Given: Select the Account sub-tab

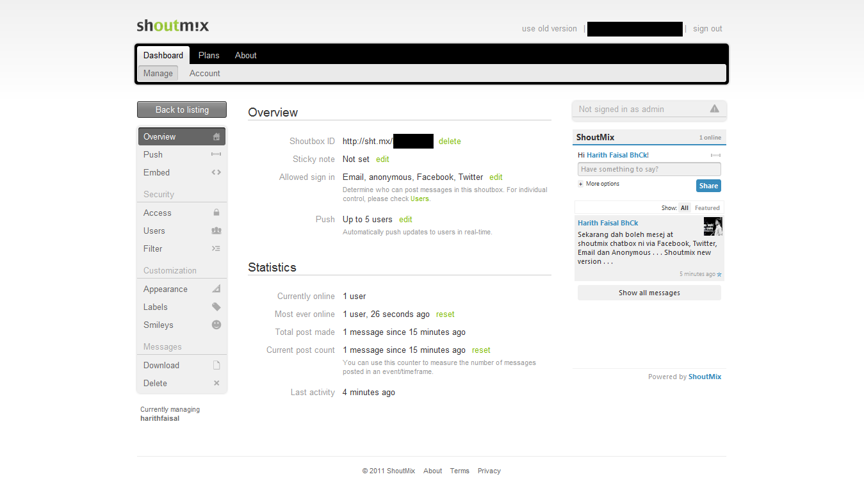Looking at the screenshot, I should [205, 73].
